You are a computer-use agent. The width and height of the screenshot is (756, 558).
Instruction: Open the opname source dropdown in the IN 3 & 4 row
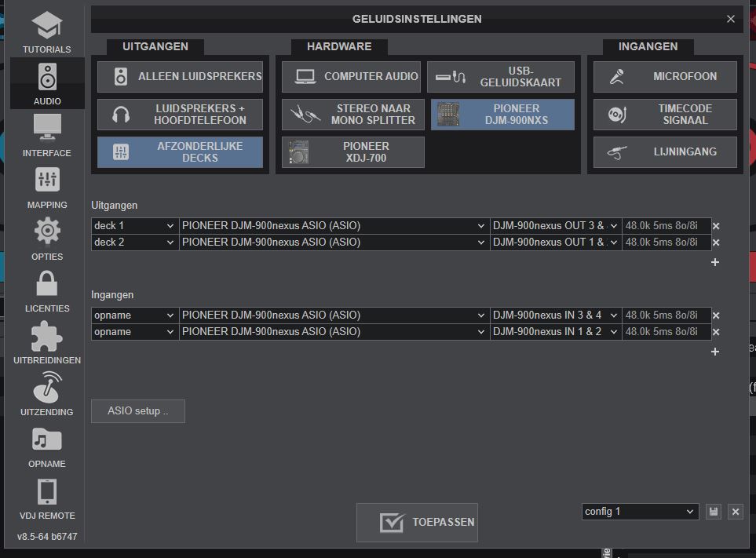coord(134,315)
